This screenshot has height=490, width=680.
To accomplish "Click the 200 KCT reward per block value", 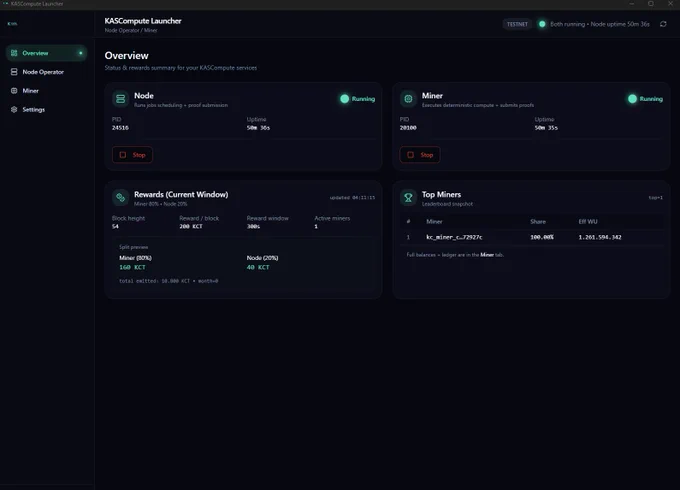I will coord(191,226).
